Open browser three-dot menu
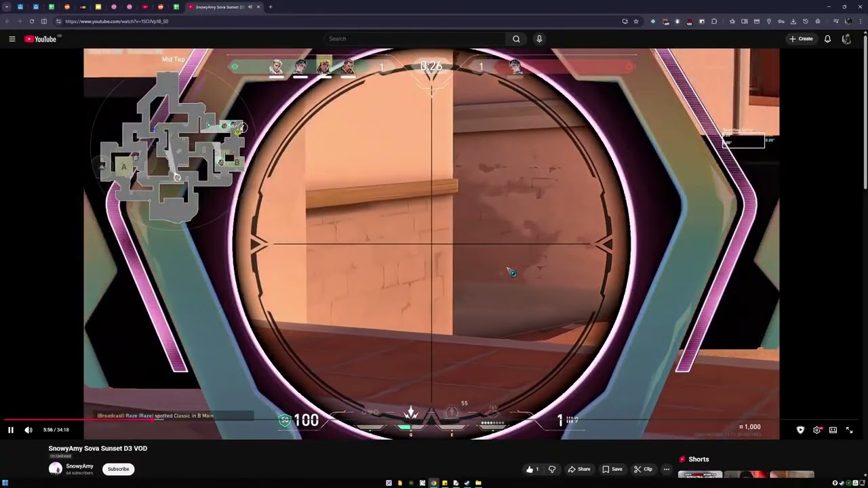The height and width of the screenshot is (488, 868). click(860, 21)
